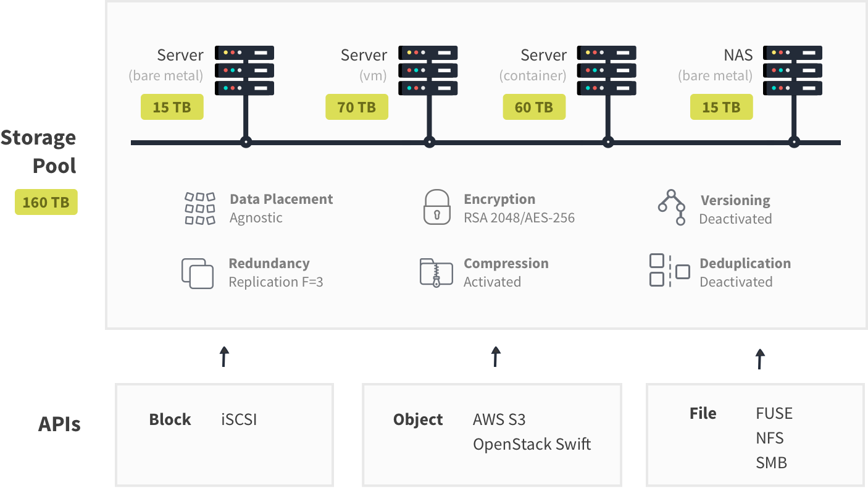The height and width of the screenshot is (488, 868).
Task: Click the arrow above the Block API box
Action: (x=224, y=356)
